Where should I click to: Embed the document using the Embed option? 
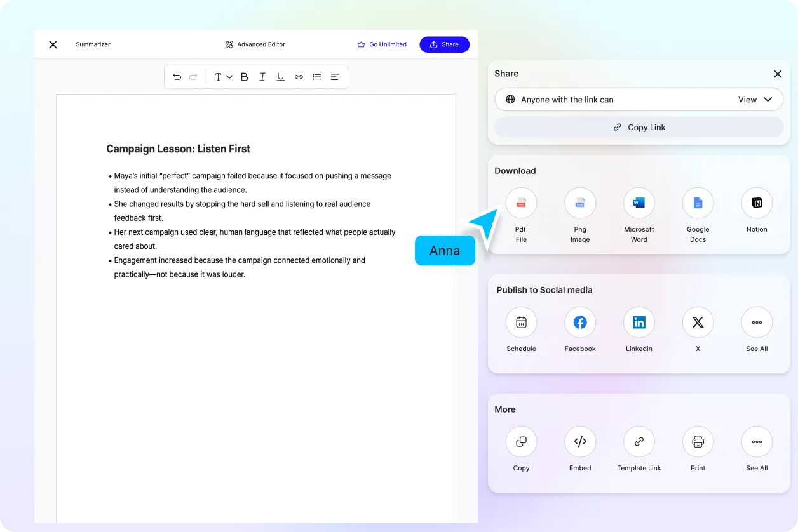(580, 441)
